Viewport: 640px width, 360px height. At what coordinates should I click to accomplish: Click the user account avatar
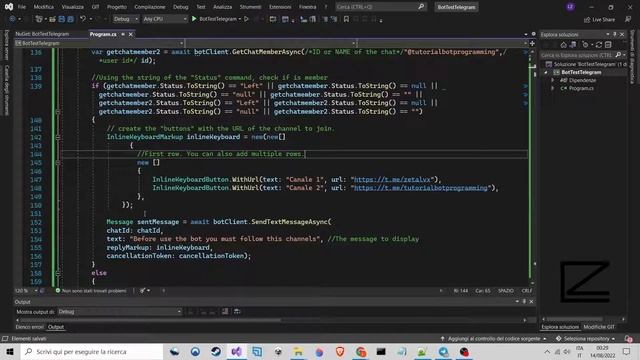pos(570,7)
